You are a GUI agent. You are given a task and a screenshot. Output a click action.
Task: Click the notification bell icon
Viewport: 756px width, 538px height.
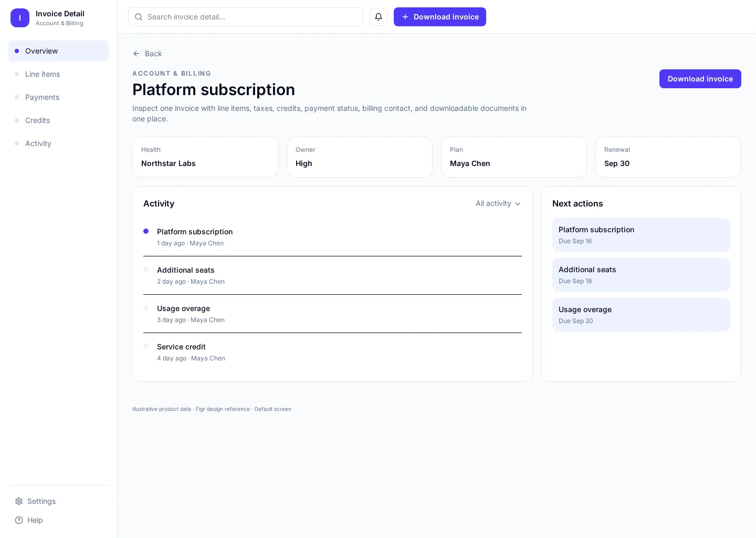point(379,17)
